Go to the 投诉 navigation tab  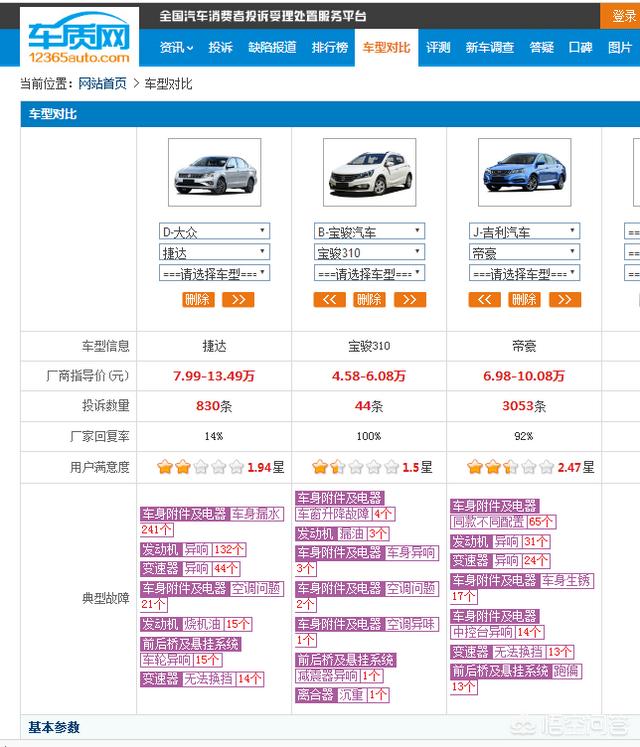pyautogui.click(x=220, y=48)
